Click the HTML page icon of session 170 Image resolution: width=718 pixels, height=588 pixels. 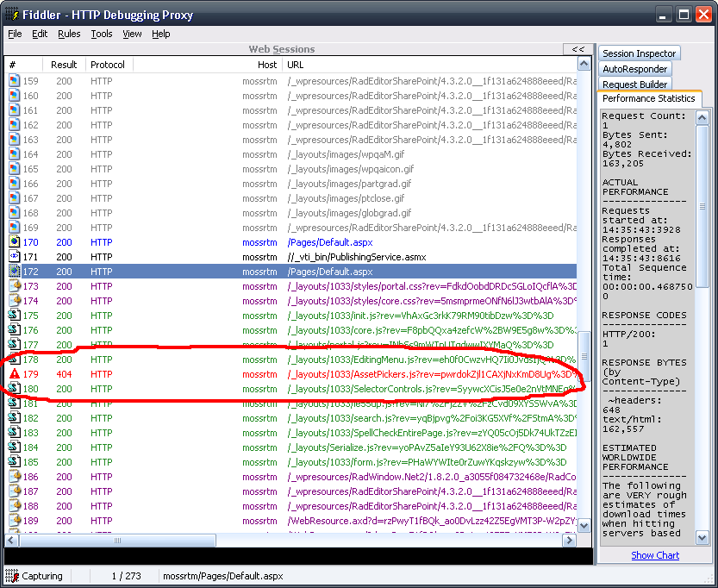15,242
